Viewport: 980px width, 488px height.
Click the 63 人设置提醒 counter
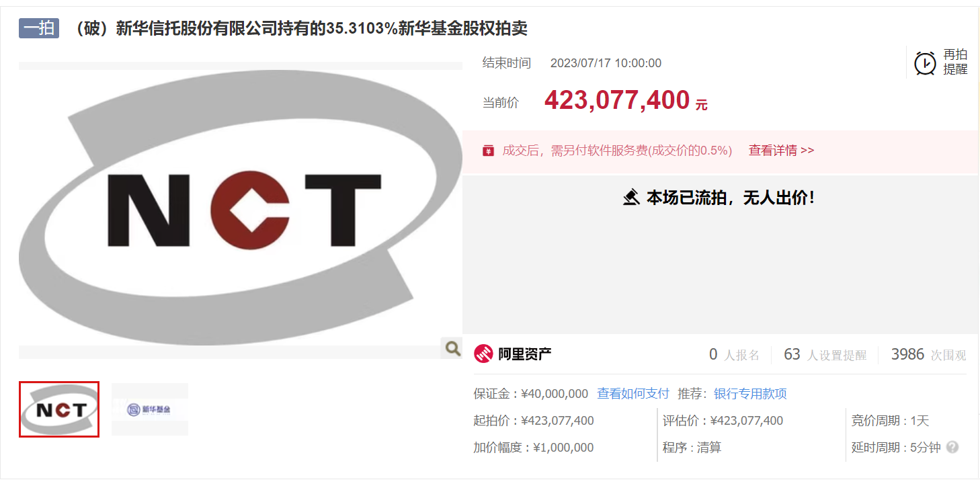tap(825, 355)
